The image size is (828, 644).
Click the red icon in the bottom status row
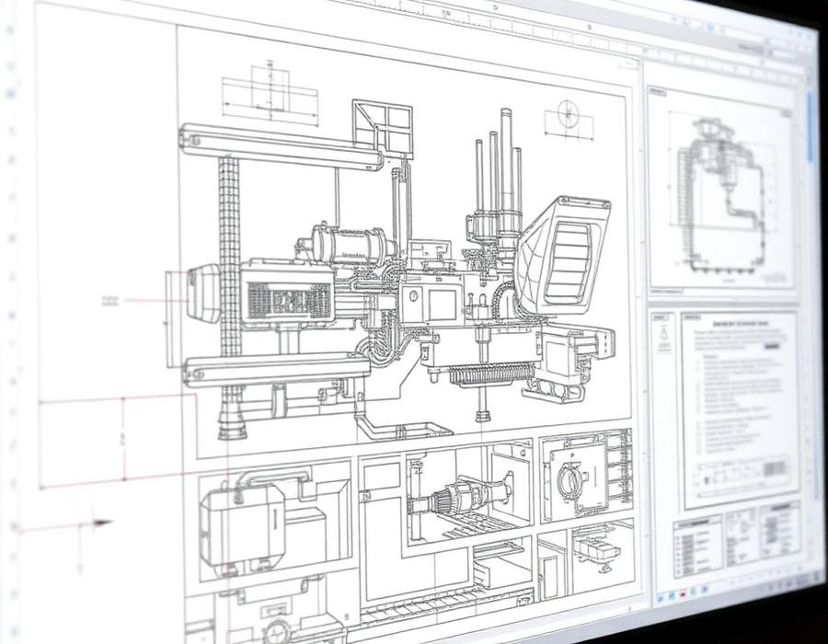pos(683,594)
